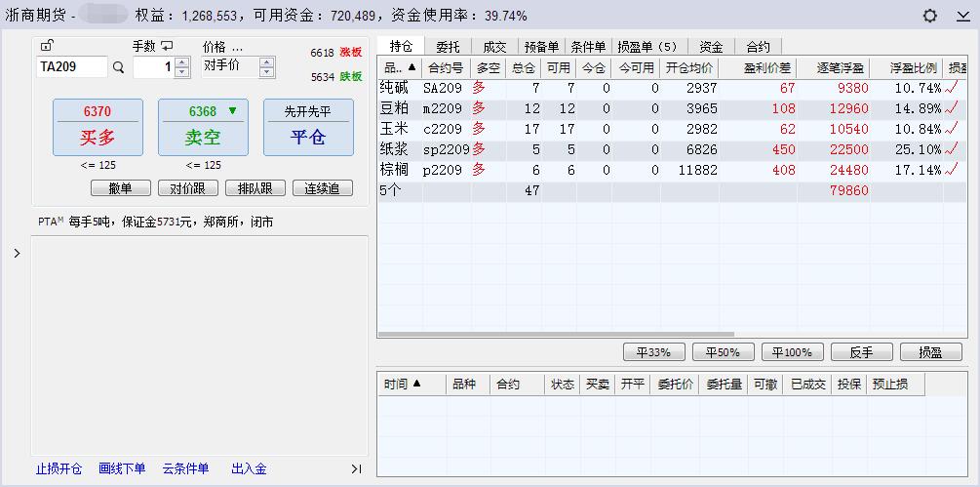
Task: Open settings with the gear icon
Action: (929, 16)
